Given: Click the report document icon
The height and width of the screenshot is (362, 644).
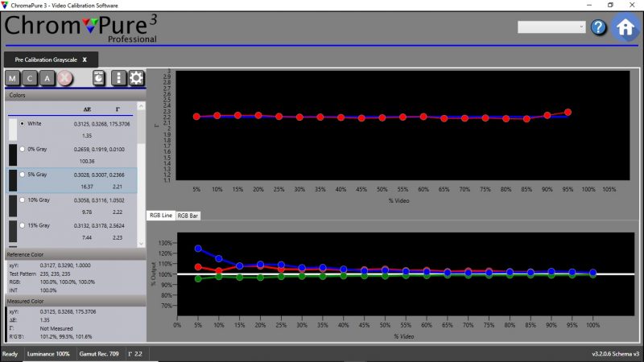Looking at the screenshot, I should (99, 78).
